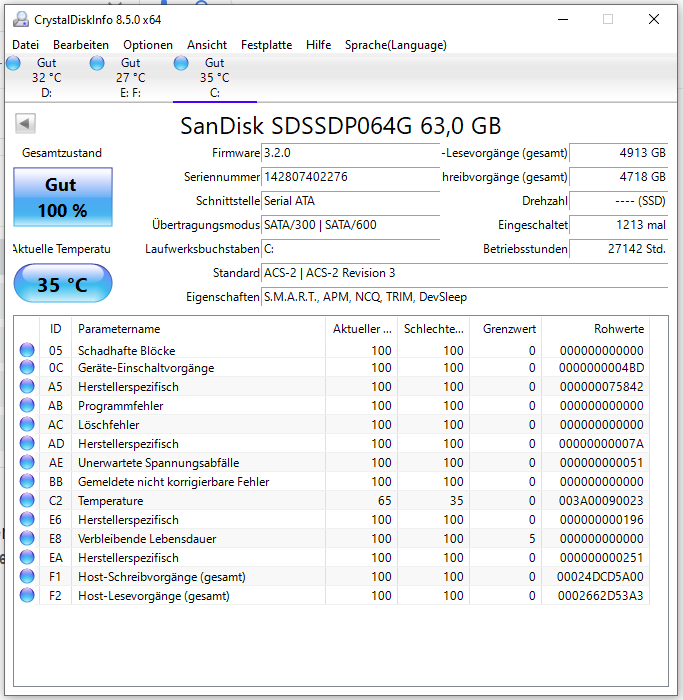Switch to disk tab Gut 32 °C D:
The height and width of the screenshot is (700, 683).
[x=47, y=78]
